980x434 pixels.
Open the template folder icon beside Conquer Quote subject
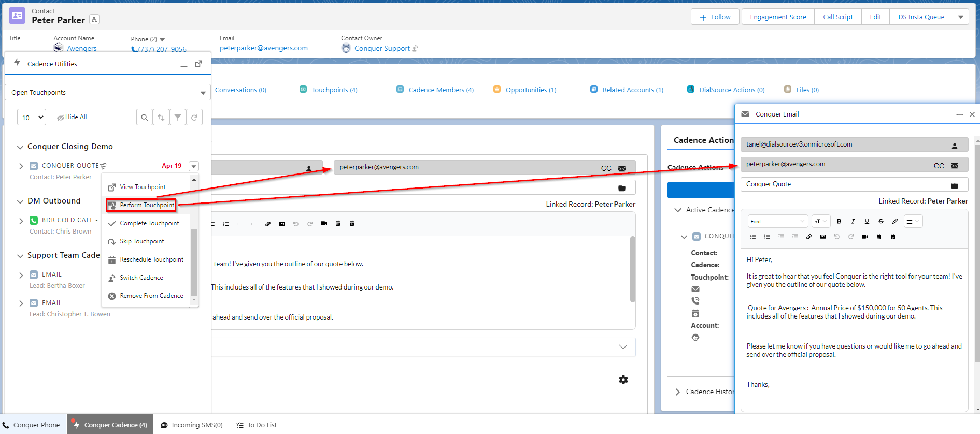[955, 185]
